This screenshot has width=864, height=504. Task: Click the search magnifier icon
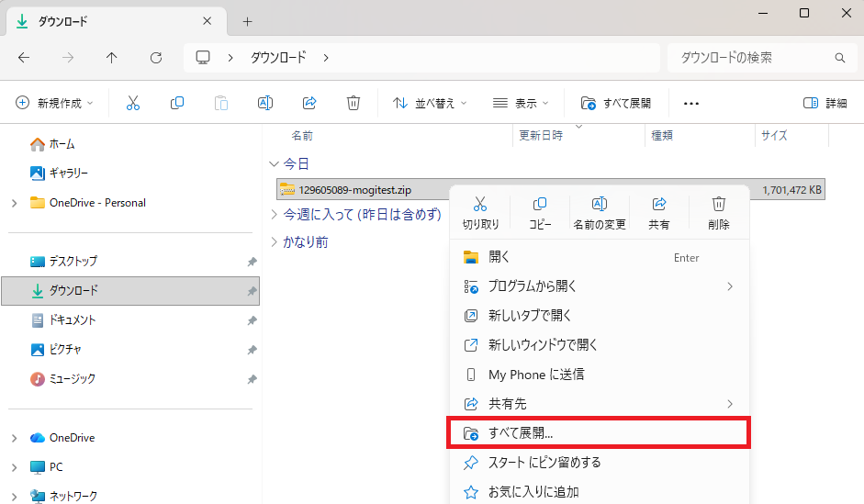coord(840,58)
